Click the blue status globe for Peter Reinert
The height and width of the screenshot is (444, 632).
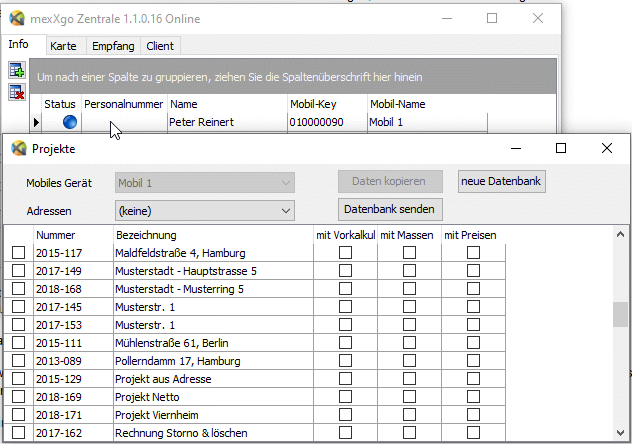tap(69, 122)
